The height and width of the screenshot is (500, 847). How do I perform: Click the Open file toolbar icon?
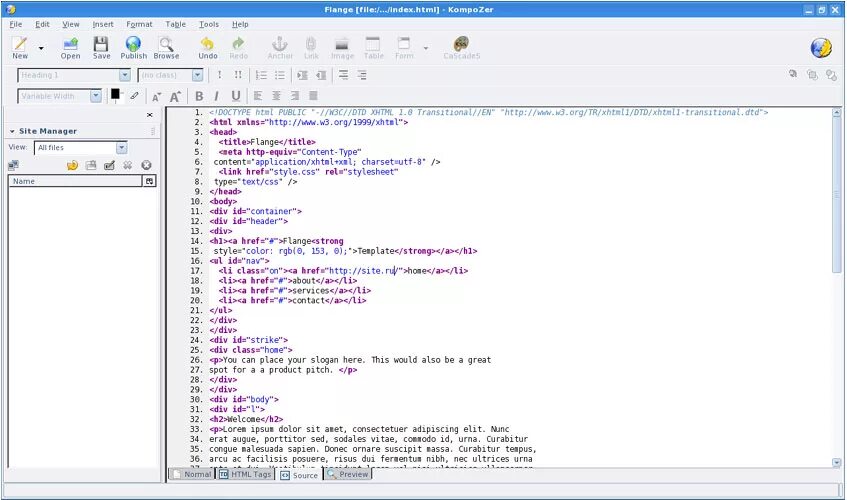point(70,48)
